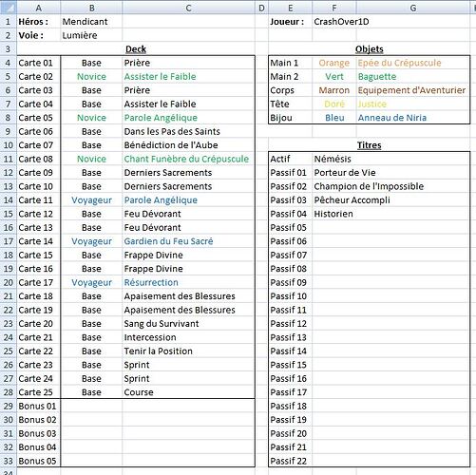Select cell containing CrashOver1D

(334, 22)
